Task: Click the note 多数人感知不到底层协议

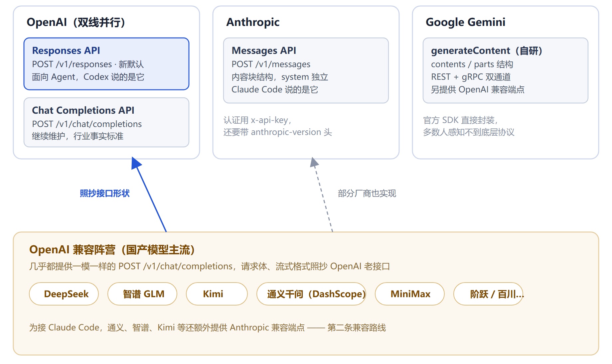Action: (x=469, y=132)
